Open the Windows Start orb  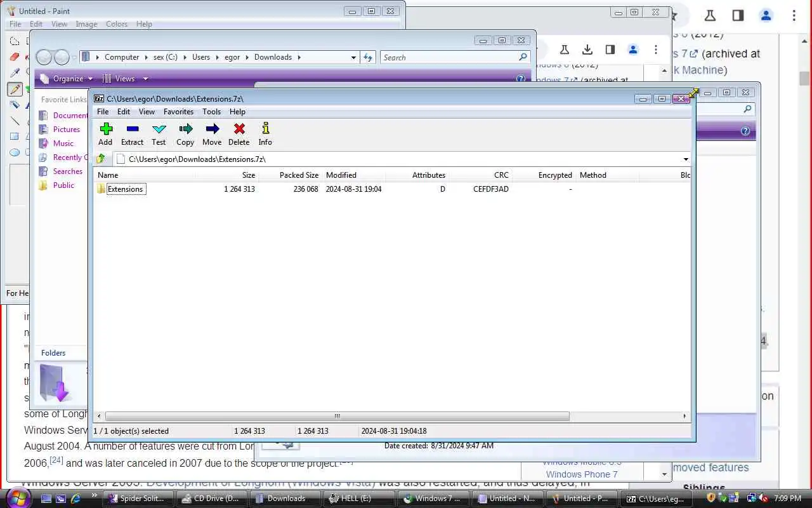click(18, 497)
